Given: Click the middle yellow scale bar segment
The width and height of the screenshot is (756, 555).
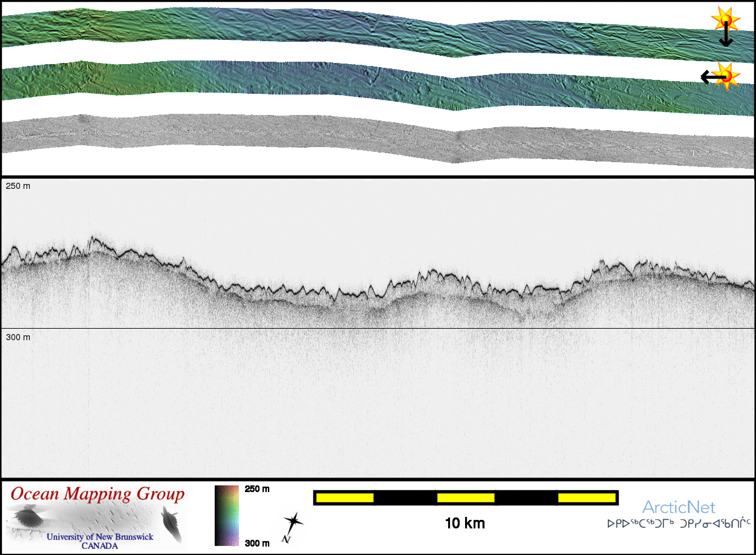Looking at the screenshot, I should (x=465, y=498).
